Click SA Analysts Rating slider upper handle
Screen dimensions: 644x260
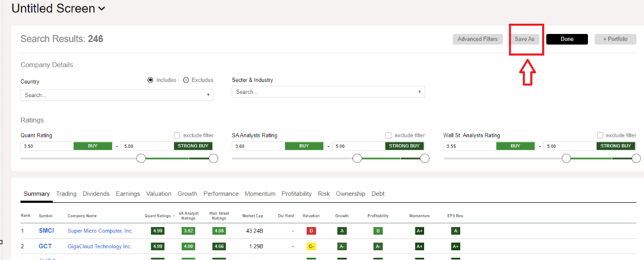pyautogui.click(x=425, y=159)
